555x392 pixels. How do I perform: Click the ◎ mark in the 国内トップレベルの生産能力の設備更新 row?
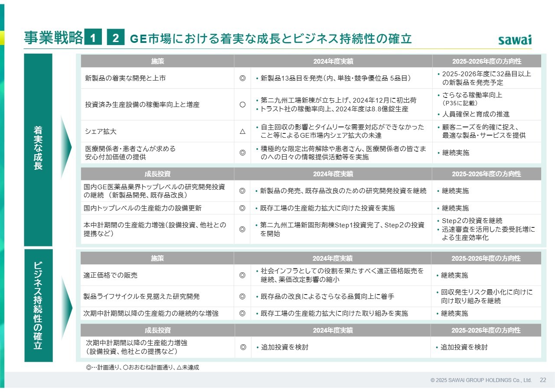coord(242,208)
